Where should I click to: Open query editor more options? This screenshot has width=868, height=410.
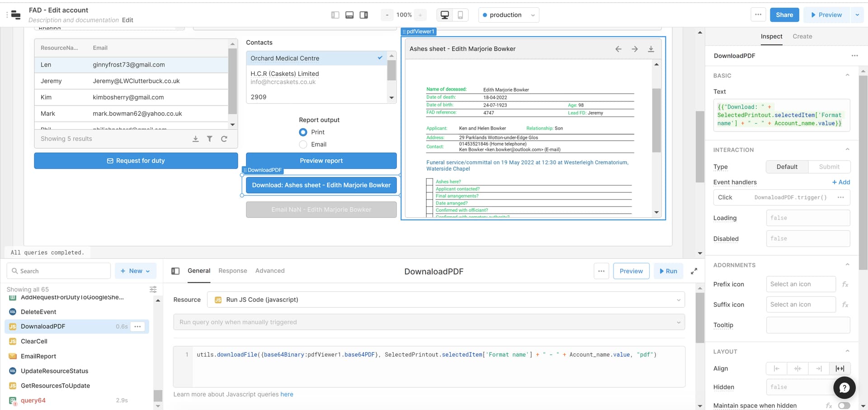[601, 271]
